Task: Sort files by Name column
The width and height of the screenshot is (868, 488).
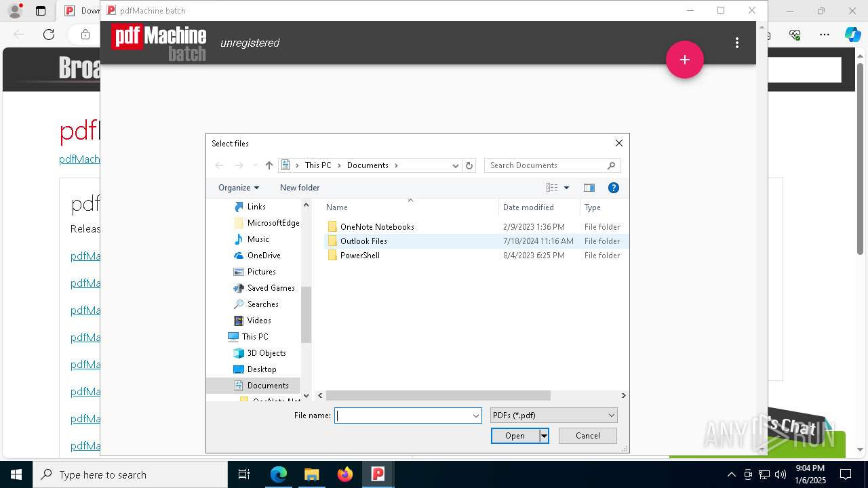Action: coord(410,207)
